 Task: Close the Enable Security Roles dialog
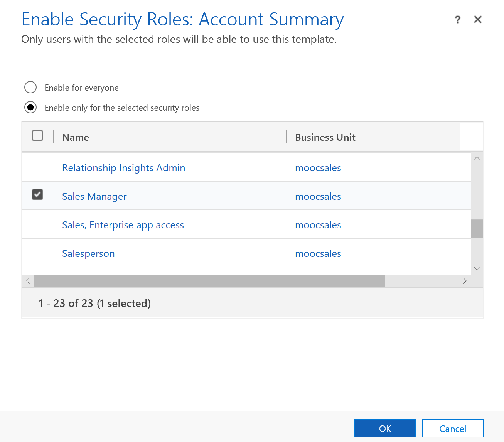point(478,19)
